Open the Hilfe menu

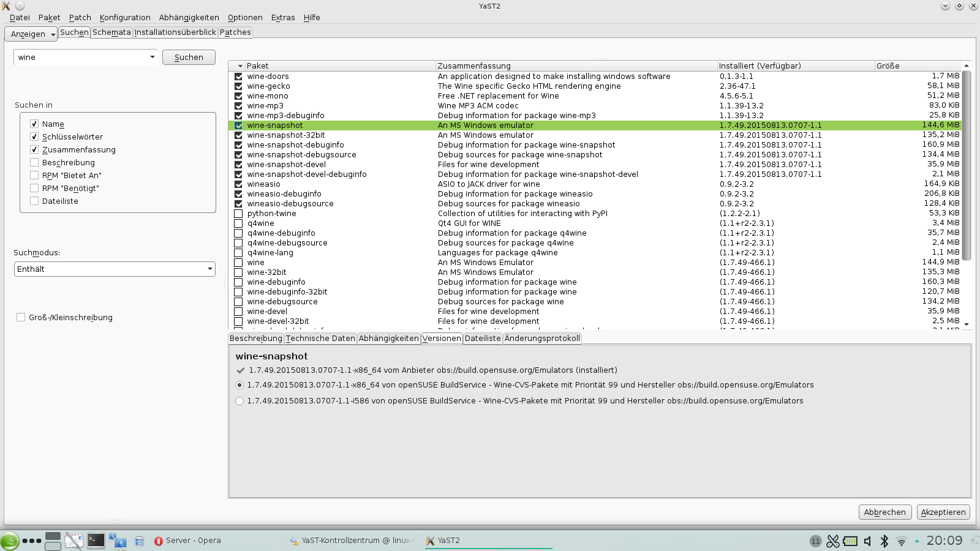(x=312, y=17)
